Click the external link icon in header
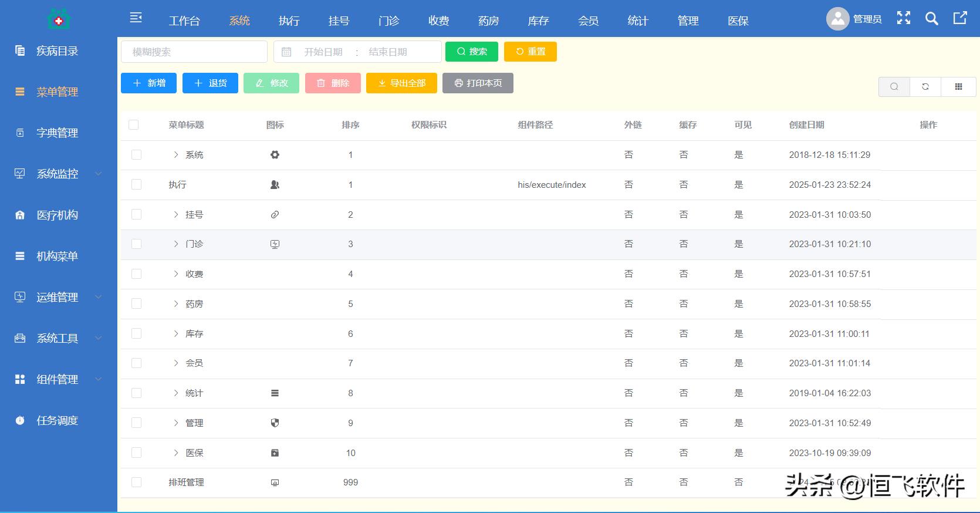980x513 pixels. click(x=960, y=18)
